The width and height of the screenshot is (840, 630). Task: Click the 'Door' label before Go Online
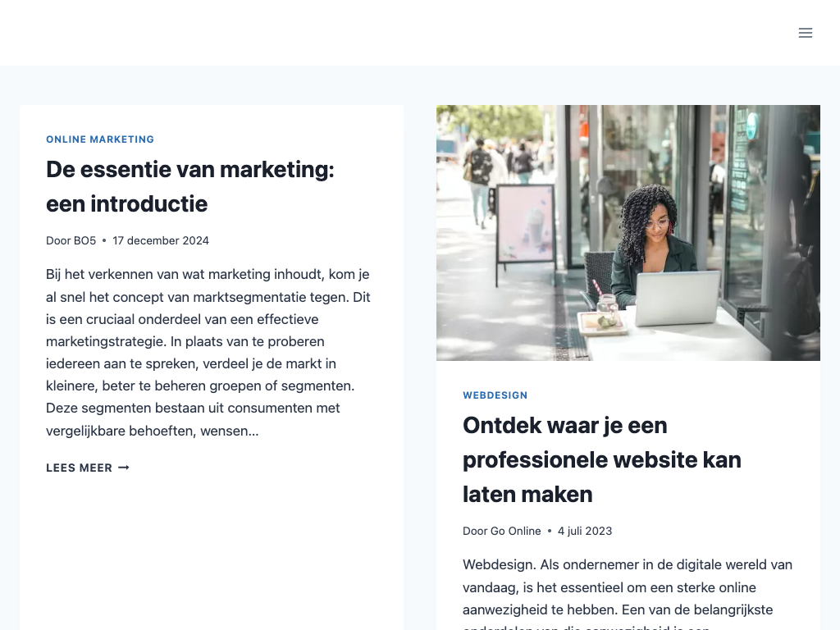475,531
